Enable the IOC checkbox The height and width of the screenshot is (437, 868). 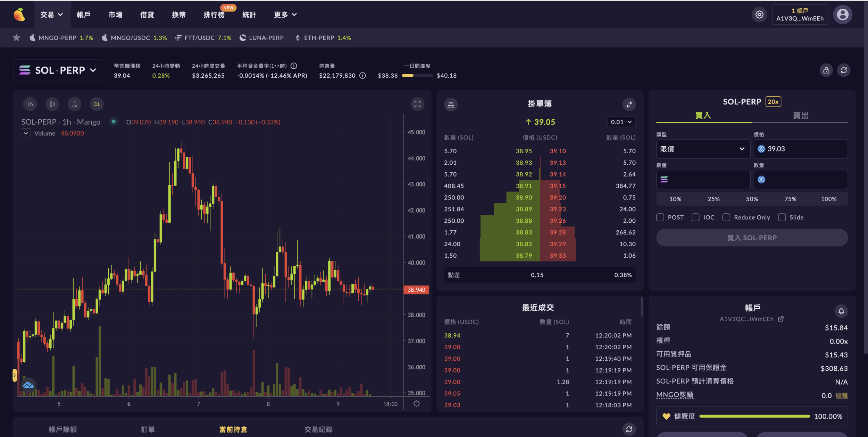click(695, 217)
